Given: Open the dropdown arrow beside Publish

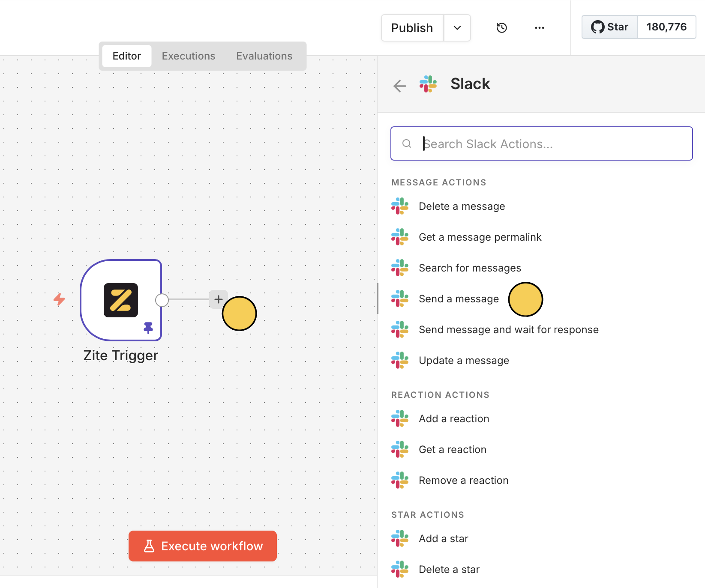Looking at the screenshot, I should (x=457, y=28).
